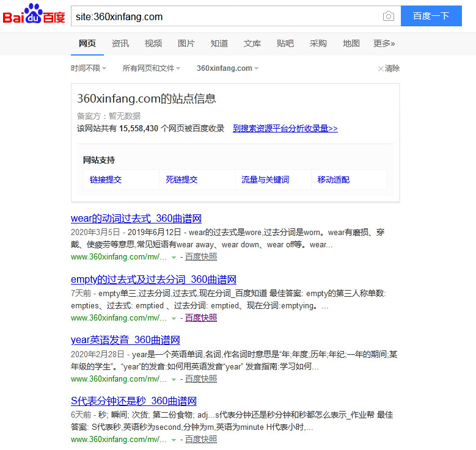Click the green URL under the year result

119,379
